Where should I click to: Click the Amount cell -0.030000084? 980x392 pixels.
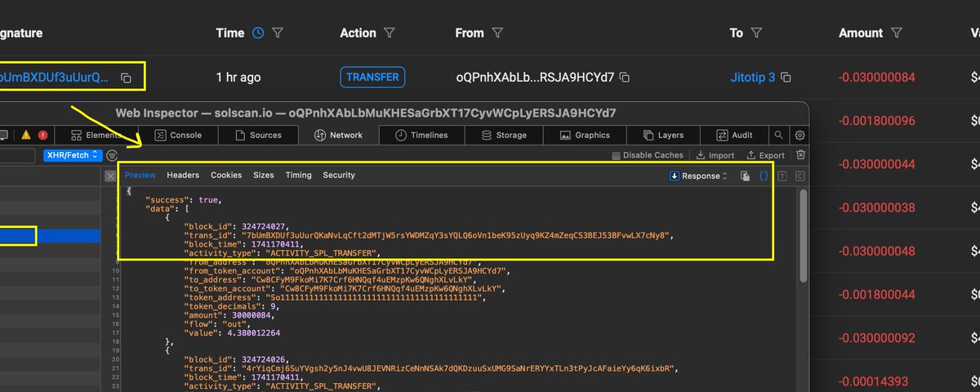(x=877, y=78)
